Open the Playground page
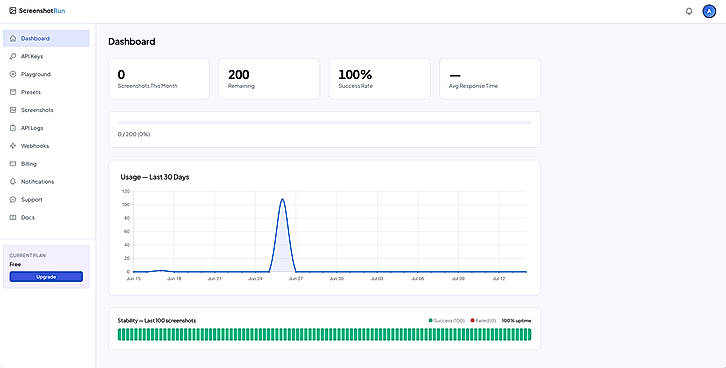The height and width of the screenshot is (368, 726). coord(46,74)
